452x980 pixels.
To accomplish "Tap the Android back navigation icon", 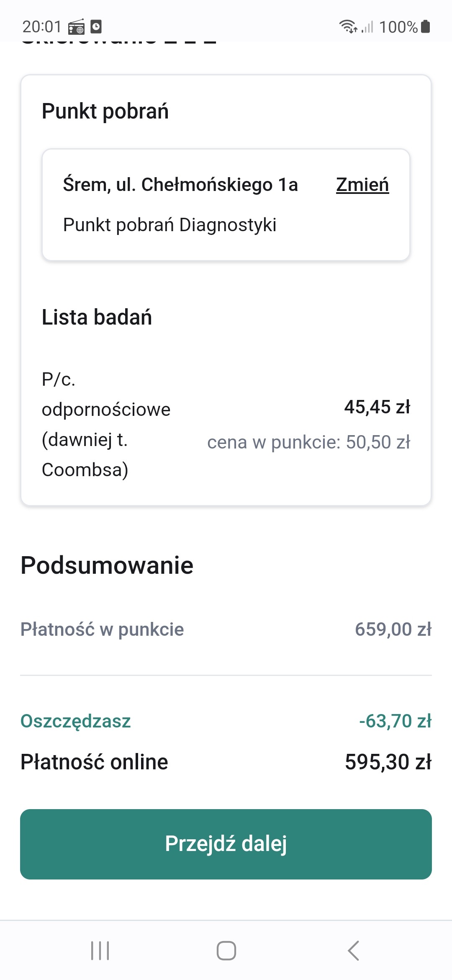I will tap(354, 950).
